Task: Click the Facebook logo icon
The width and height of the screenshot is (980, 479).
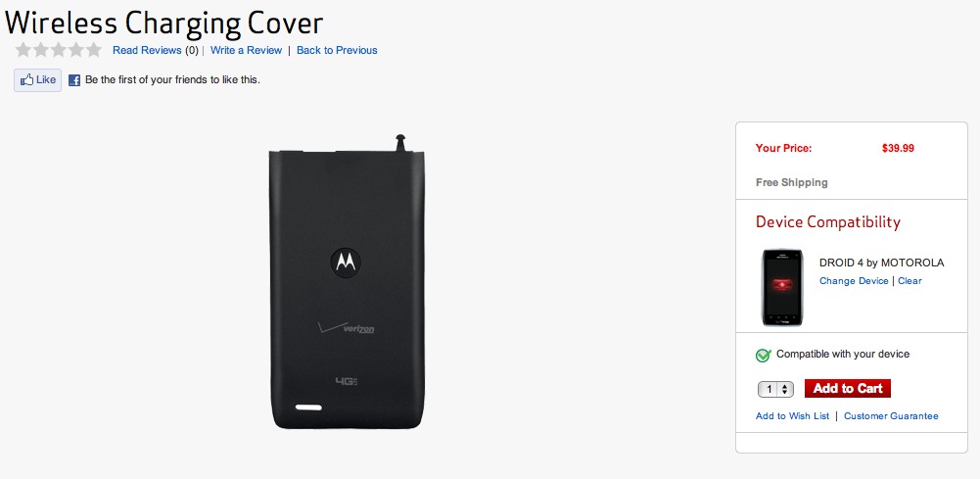Action: [x=74, y=80]
